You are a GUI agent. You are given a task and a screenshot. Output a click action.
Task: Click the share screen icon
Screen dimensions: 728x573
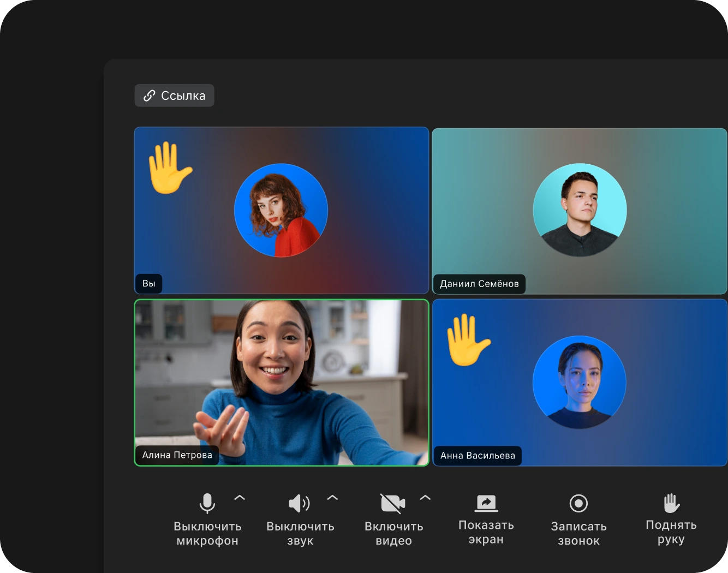(486, 503)
